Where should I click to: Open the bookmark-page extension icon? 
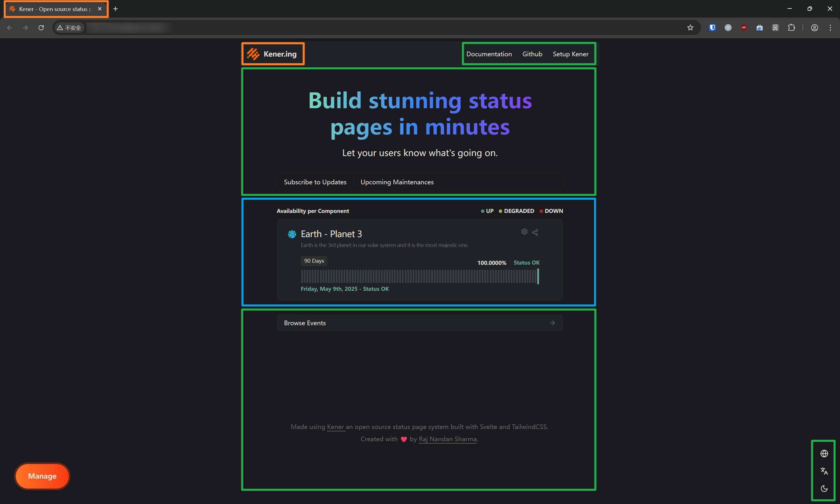(776, 27)
